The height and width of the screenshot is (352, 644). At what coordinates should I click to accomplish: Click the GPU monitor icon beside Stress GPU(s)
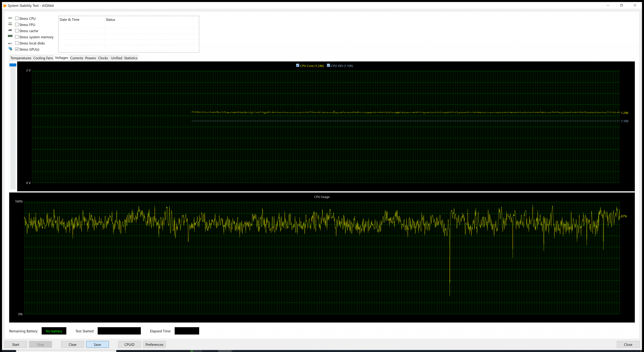click(x=10, y=49)
